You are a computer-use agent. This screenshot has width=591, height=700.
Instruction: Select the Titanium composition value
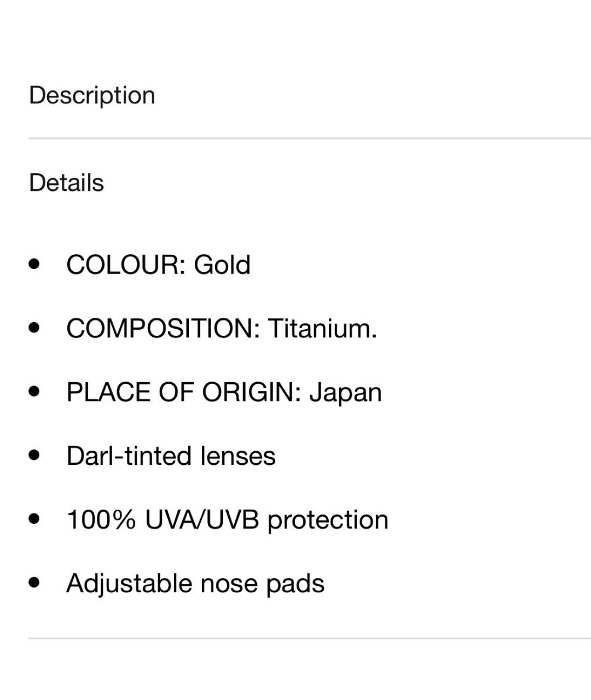(x=322, y=329)
